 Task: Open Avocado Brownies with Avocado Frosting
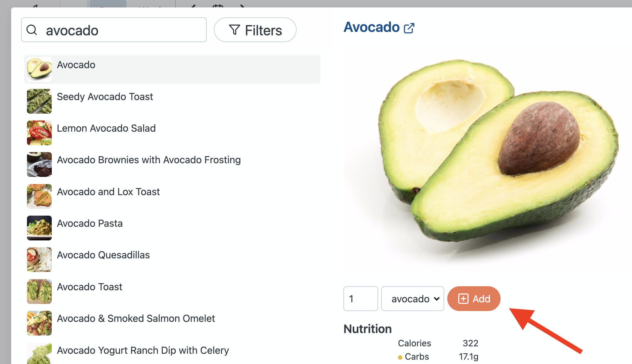point(149,160)
